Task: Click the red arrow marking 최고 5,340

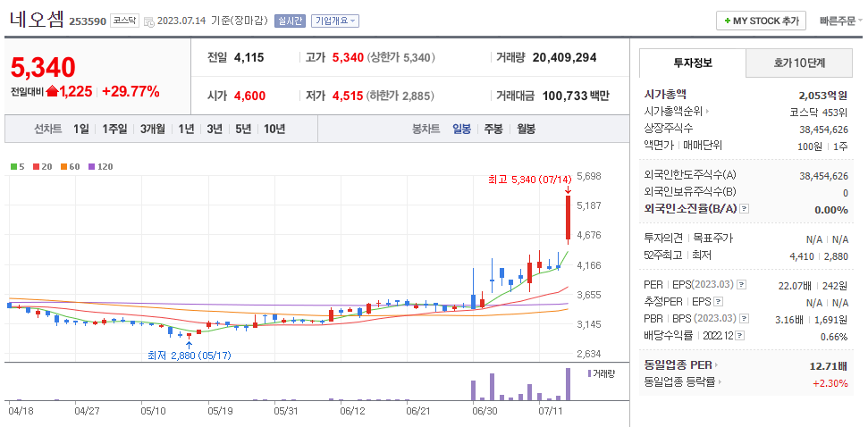Action: pyautogui.click(x=568, y=191)
